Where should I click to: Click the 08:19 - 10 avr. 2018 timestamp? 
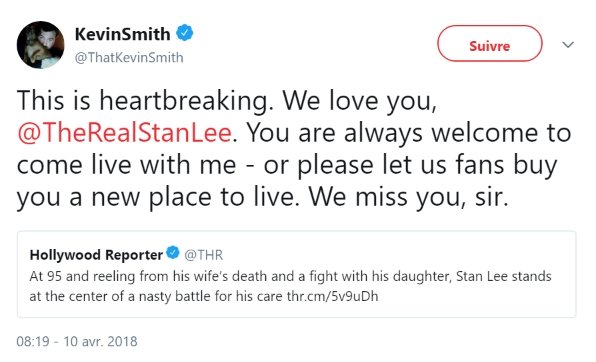pos(77,341)
